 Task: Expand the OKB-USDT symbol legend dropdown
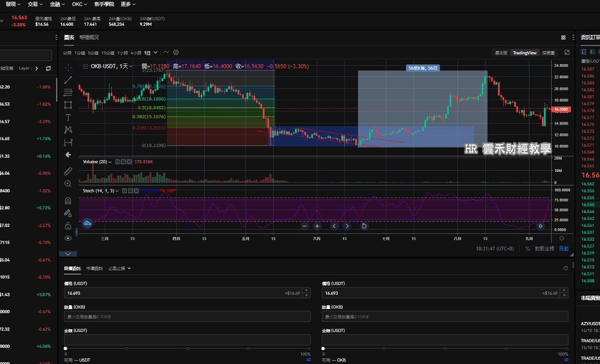131,66
